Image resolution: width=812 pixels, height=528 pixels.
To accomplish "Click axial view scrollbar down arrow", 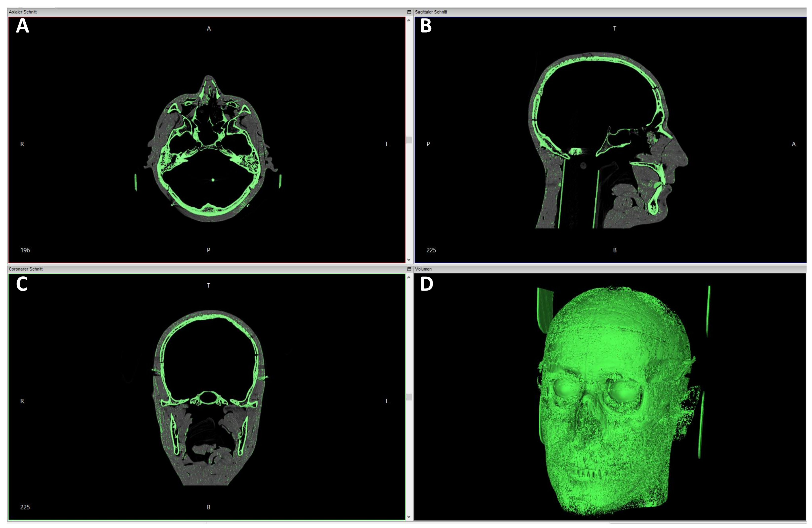I will pos(409,260).
